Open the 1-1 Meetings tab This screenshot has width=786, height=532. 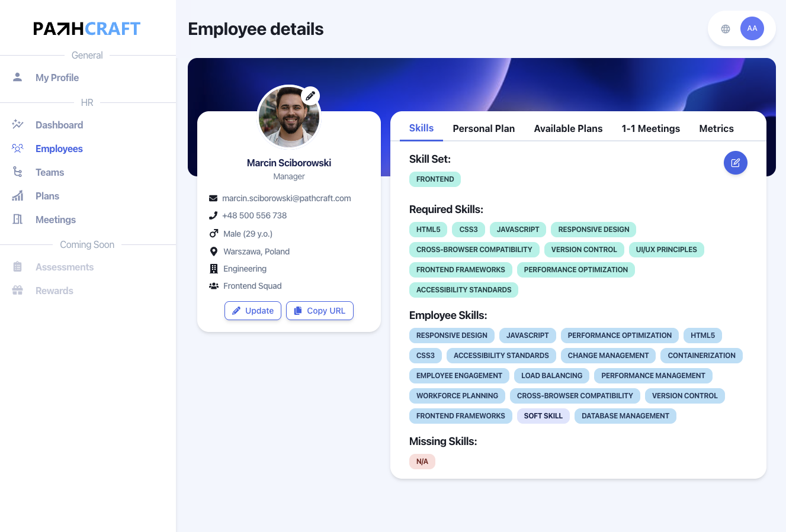[x=651, y=128]
